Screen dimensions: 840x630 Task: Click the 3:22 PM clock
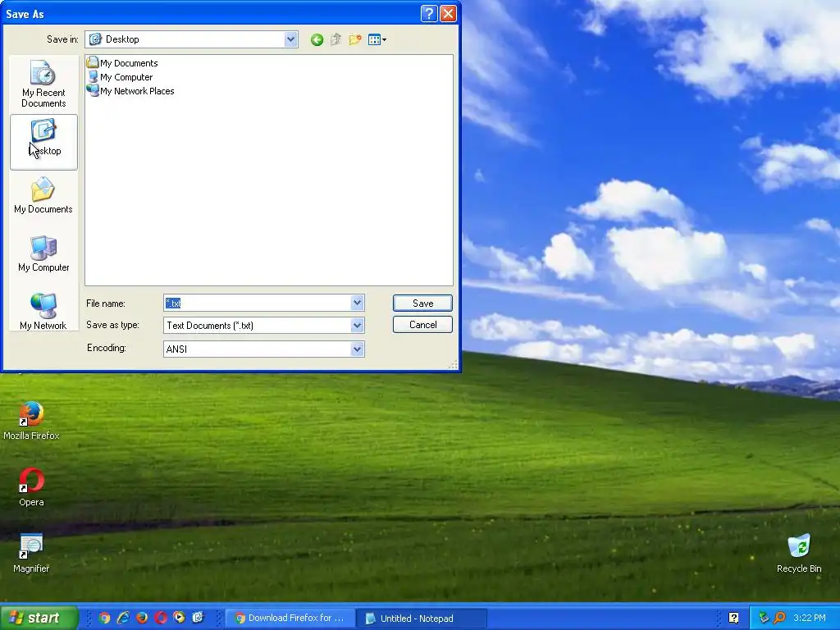pyautogui.click(x=810, y=619)
